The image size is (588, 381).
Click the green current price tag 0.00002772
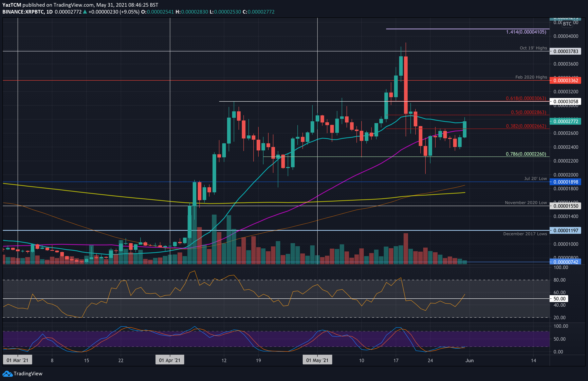[x=565, y=121]
